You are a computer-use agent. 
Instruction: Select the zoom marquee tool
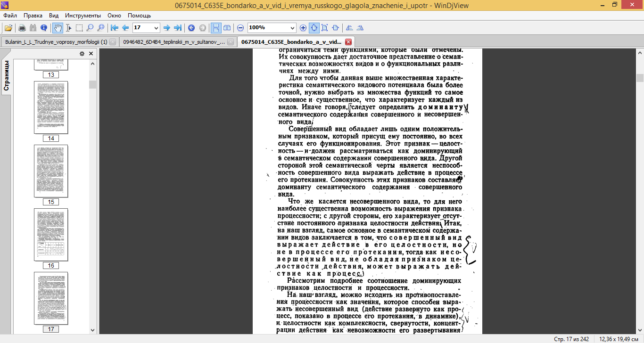101,28
